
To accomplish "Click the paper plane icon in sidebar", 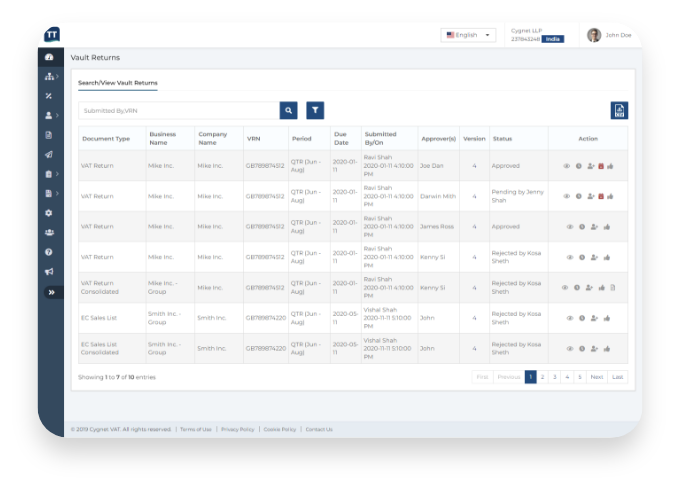I will tap(49, 154).
